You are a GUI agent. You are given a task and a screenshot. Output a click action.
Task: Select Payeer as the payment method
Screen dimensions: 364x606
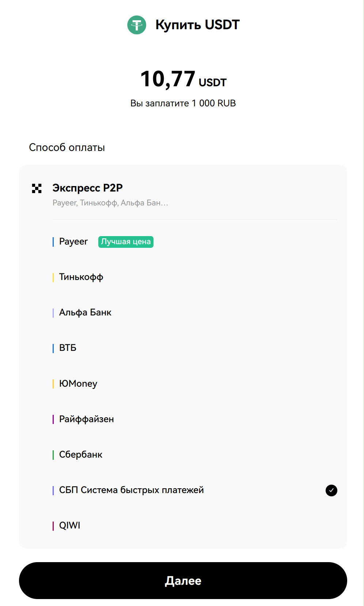click(73, 242)
